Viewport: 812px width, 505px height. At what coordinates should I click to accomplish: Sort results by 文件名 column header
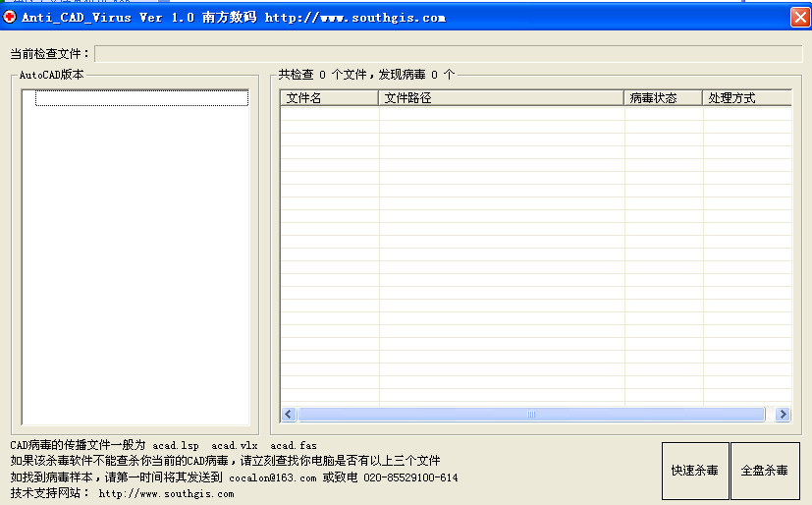pos(329,98)
